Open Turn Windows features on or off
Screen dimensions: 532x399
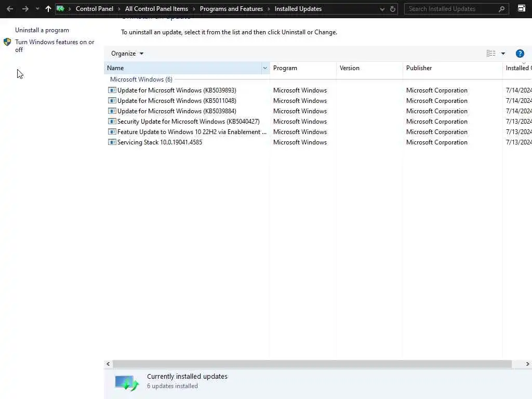[54, 46]
